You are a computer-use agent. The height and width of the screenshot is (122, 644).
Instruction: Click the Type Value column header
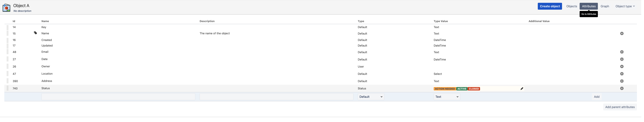[x=443, y=21]
